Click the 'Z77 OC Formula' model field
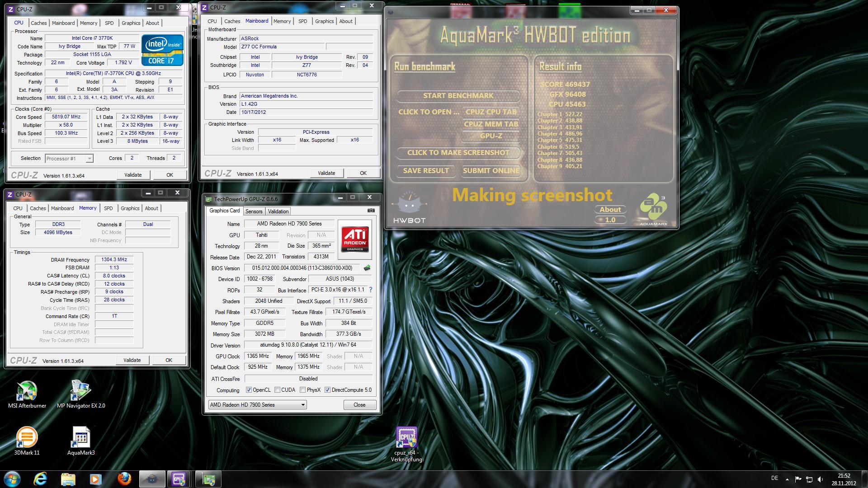 282,47
